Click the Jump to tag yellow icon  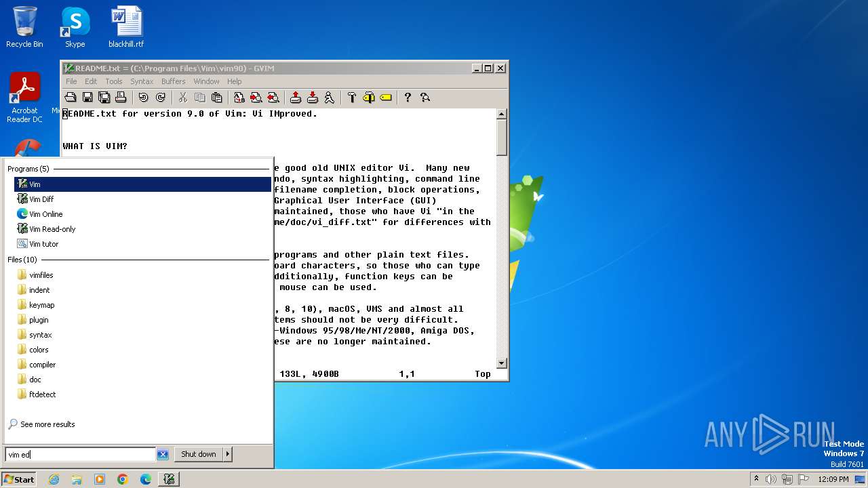coord(386,98)
